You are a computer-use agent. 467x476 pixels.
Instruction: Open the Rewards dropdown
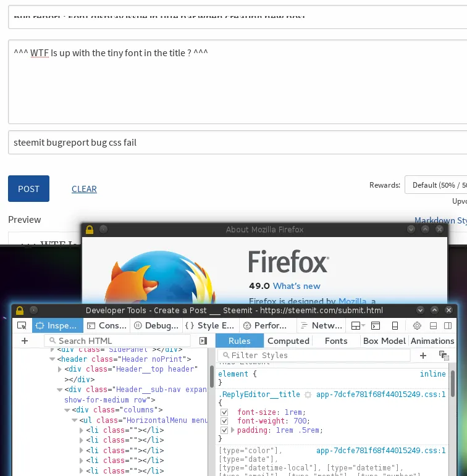435,185
